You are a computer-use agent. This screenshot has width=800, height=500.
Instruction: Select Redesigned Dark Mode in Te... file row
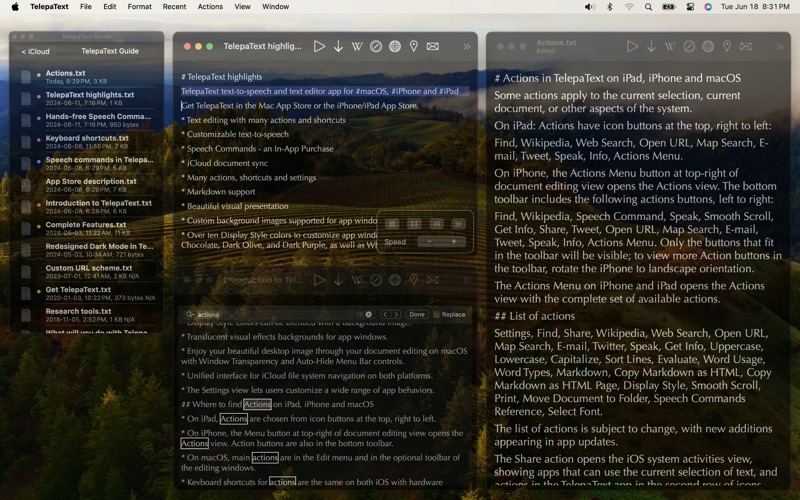tap(87, 250)
